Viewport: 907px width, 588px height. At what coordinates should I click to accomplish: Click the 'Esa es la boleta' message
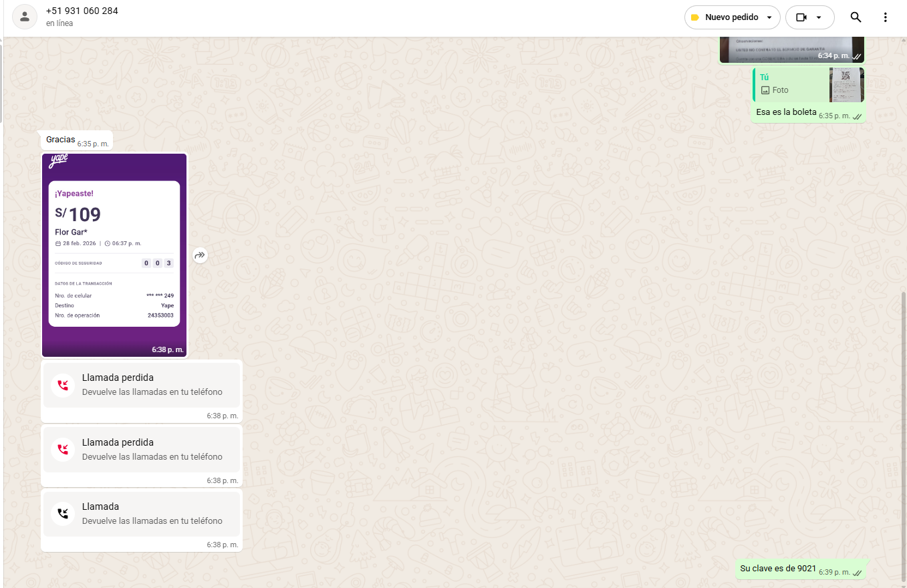[786, 112]
